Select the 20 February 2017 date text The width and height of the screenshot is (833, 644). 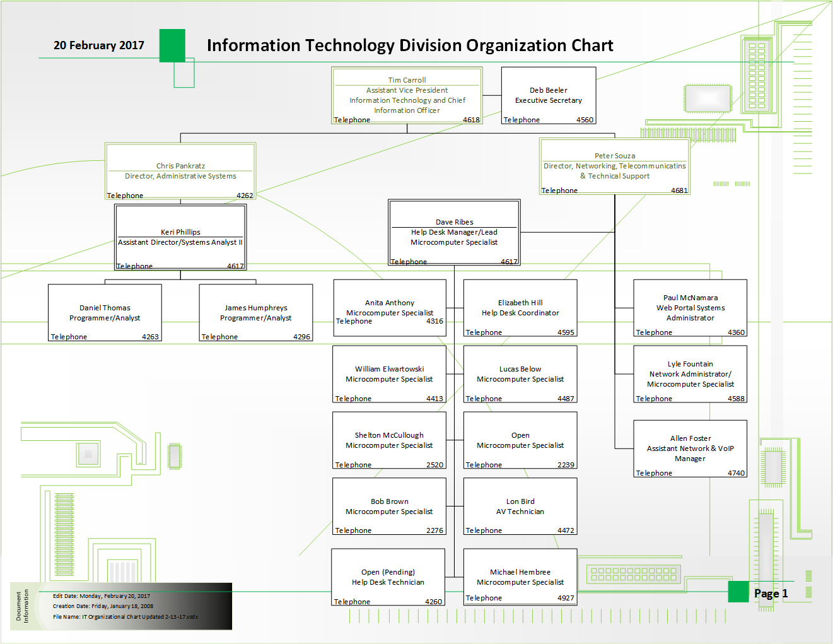coord(98,45)
